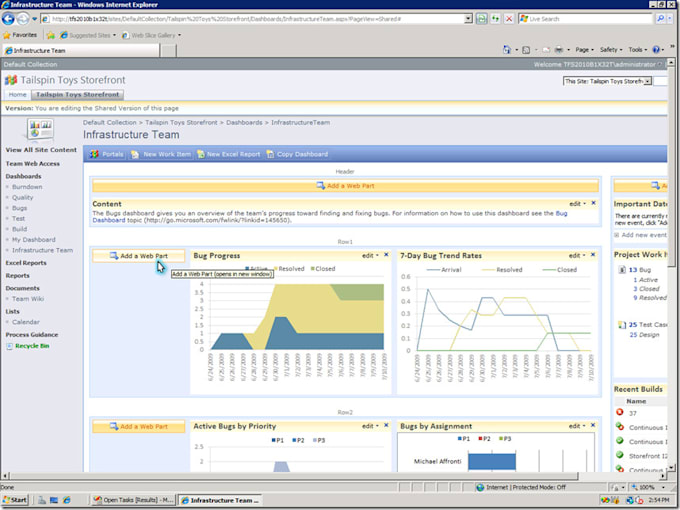Image resolution: width=680 pixels, height=510 pixels.
Task: Click the Show Desktop quick launch icon
Action: pyautogui.click(x=54, y=500)
